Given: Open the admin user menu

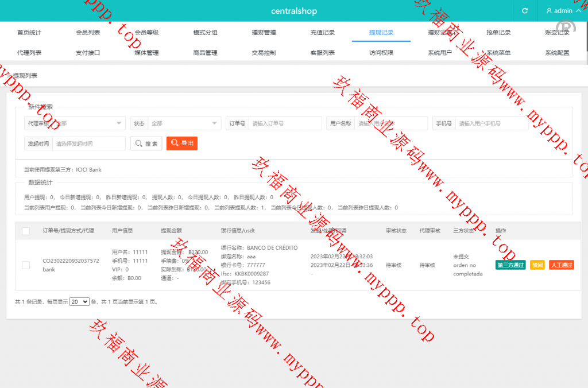Looking at the screenshot, I should [x=562, y=11].
